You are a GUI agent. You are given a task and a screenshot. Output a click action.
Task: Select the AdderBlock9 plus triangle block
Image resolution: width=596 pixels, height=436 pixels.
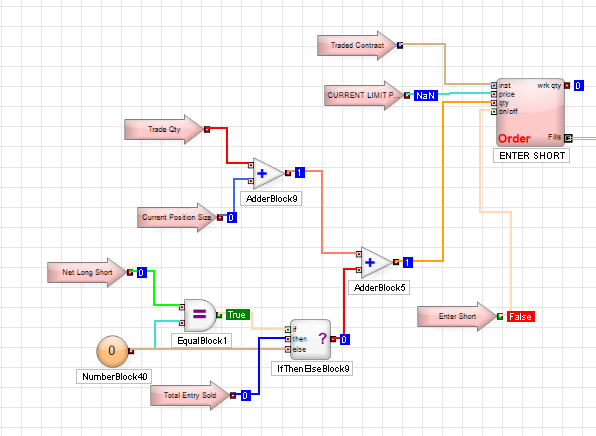click(268, 173)
